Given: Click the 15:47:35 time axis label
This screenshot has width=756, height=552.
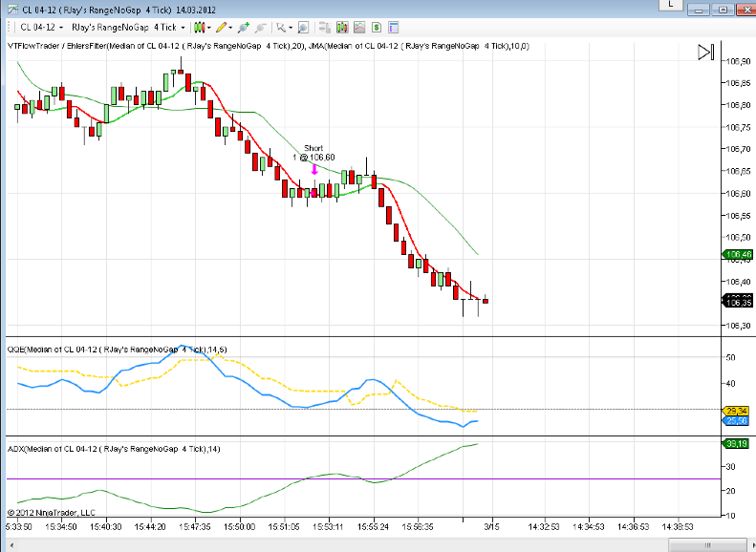Looking at the screenshot, I should click(x=194, y=527).
